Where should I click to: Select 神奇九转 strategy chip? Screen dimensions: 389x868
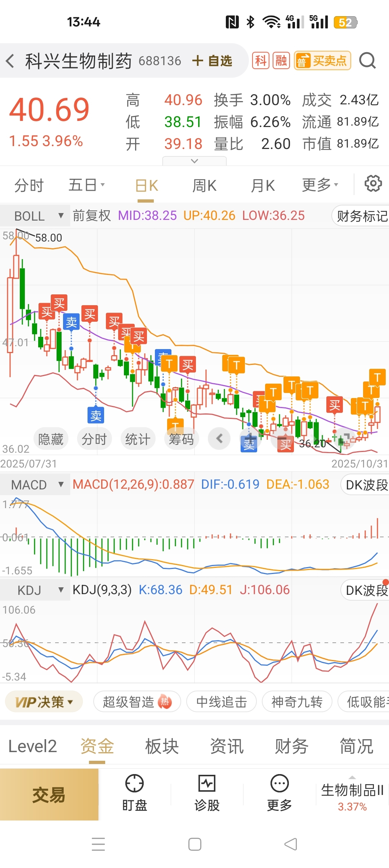click(297, 701)
